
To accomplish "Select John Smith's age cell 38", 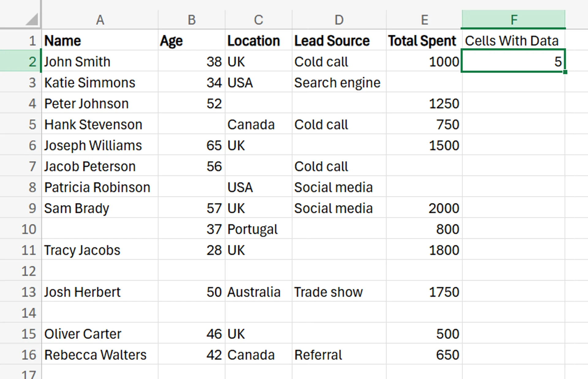I will click(192, 61).
